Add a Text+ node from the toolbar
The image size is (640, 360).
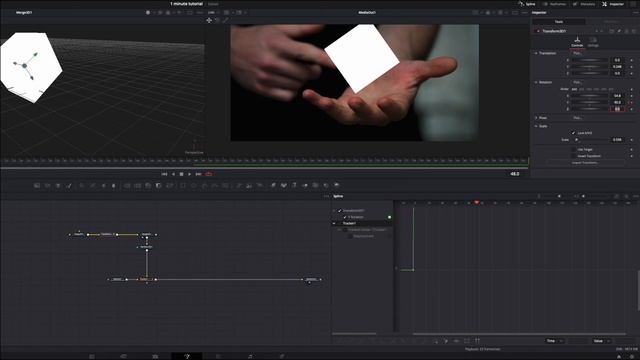pos(58,185)
